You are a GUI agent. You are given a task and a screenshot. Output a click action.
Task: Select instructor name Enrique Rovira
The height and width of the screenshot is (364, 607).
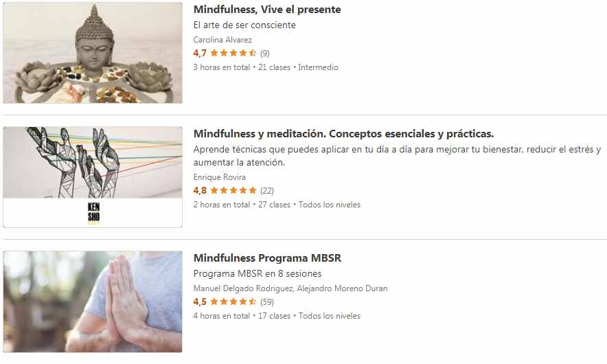(220, 177)
